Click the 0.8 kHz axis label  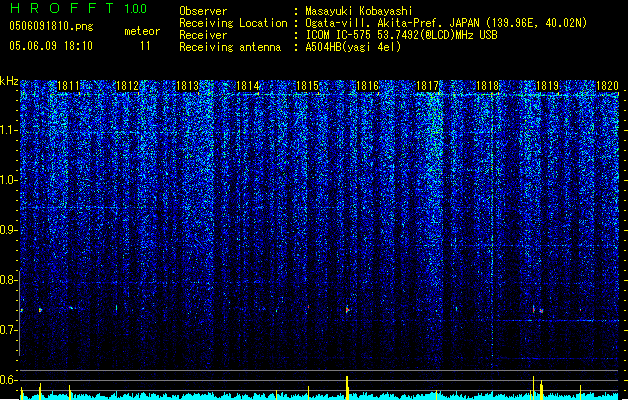[x=9, y=280]
